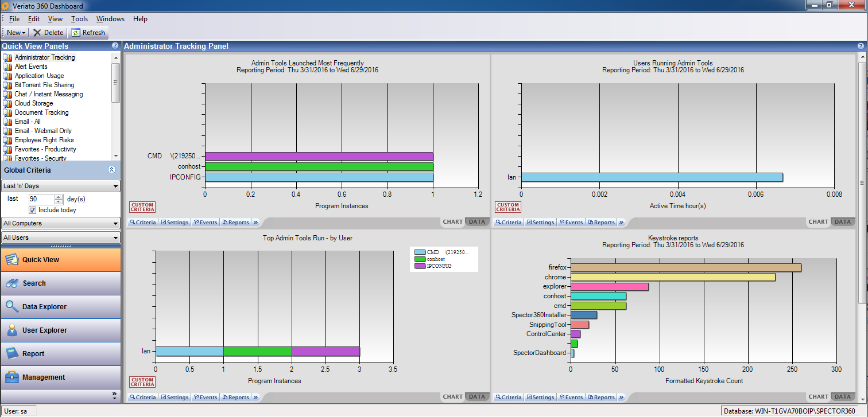Click the Refresh toolbar icon

(x=75, y=33)
